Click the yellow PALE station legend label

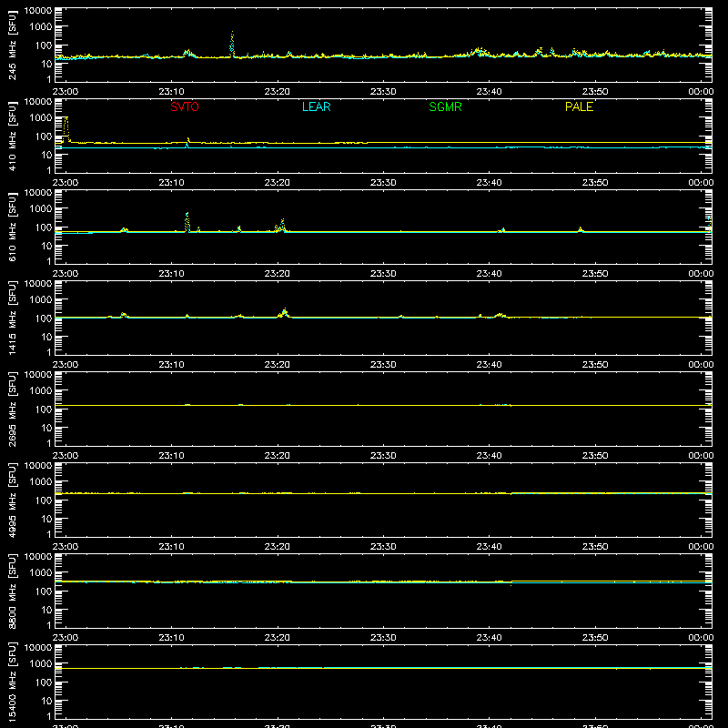(x=579, y=106)
